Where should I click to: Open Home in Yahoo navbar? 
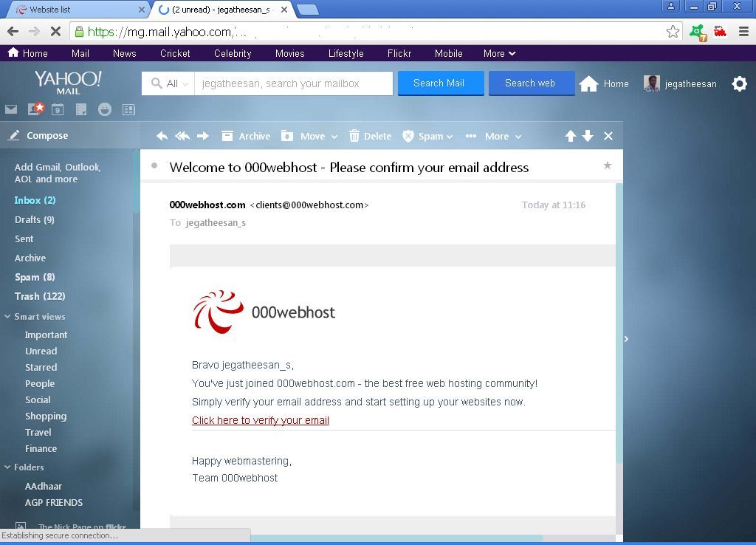28,53
